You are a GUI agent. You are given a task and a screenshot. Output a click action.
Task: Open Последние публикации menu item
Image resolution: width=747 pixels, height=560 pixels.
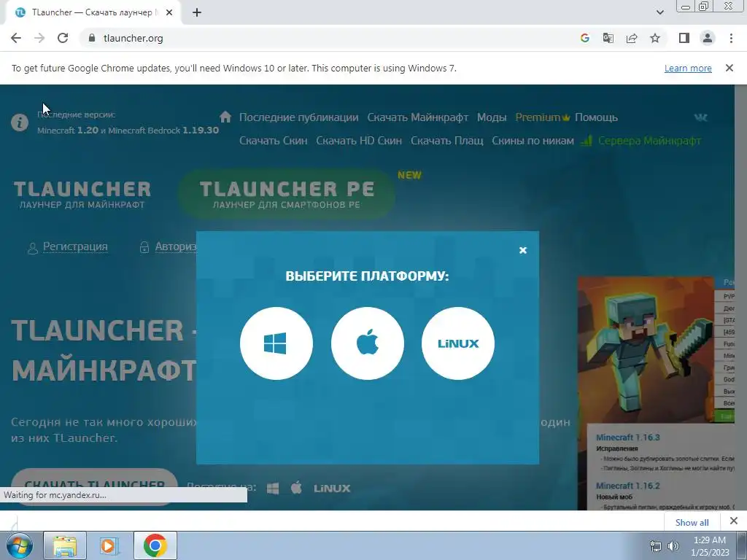click(x=298, y=117)
